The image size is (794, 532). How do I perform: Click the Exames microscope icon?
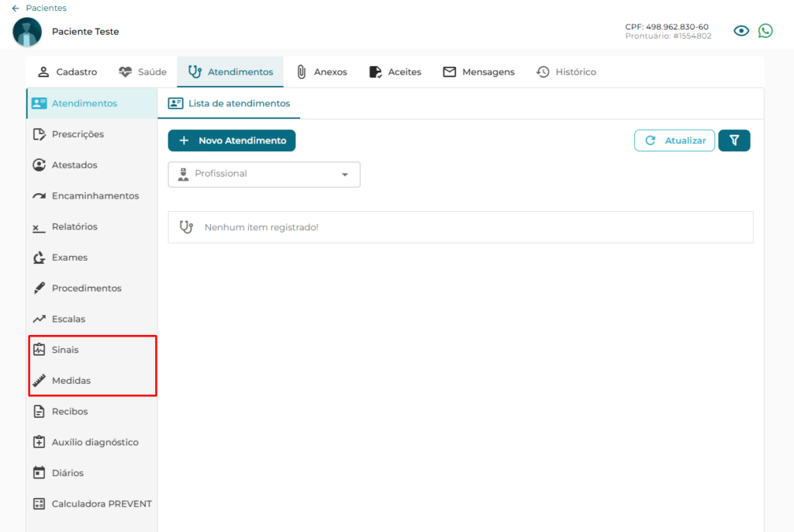39,257
